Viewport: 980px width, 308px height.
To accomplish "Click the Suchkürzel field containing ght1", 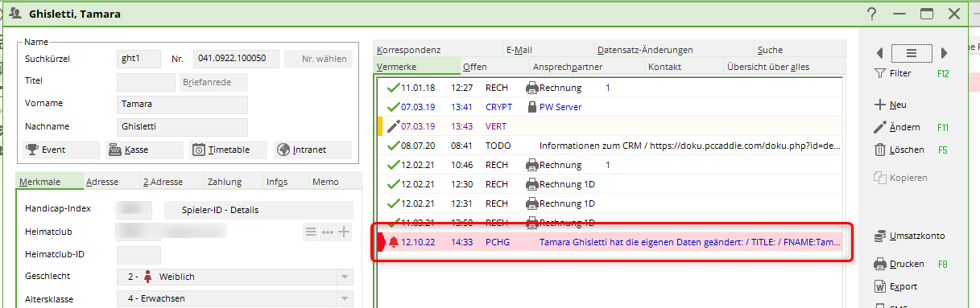I will click(x=139, y=59).
